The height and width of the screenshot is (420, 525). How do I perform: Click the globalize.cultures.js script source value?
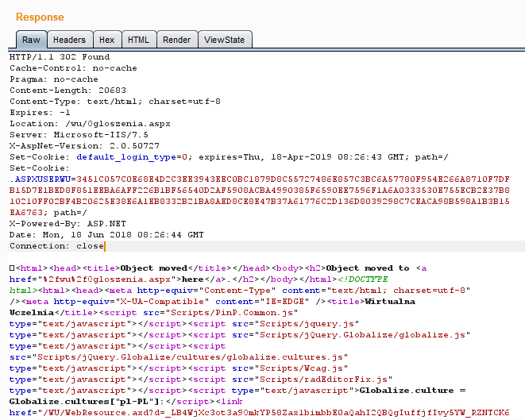(190, 357)
